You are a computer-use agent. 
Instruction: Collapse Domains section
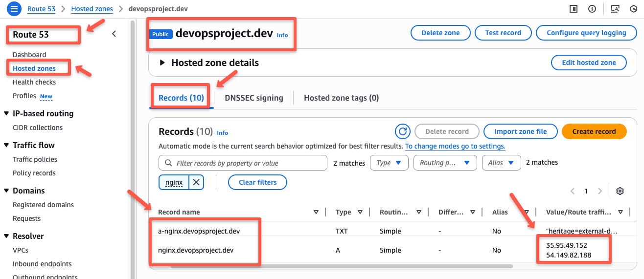6,191
